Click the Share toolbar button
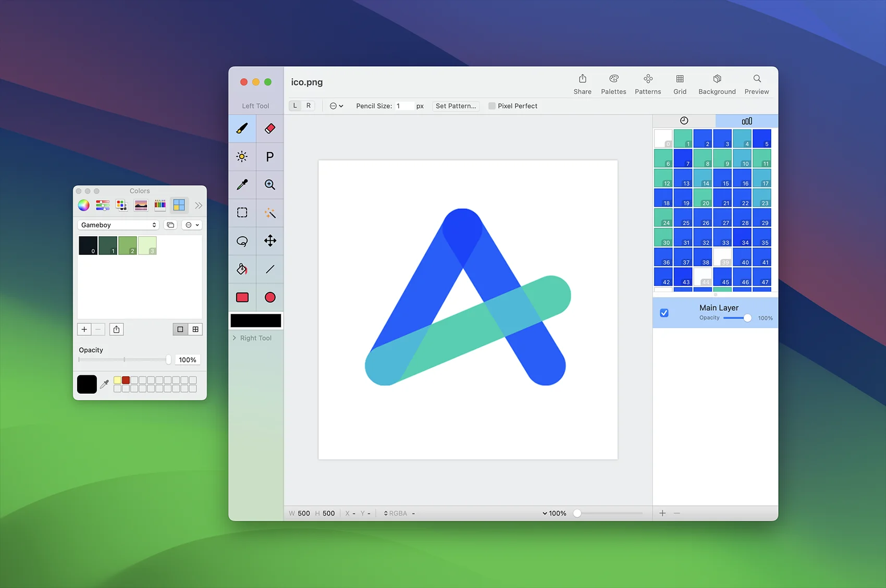The width and height of the screenshot is (886, 588). (x=583, y=84)
